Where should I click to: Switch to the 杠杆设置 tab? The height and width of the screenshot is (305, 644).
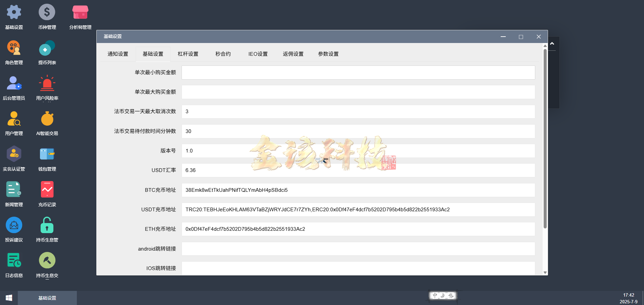pos(188,54)
